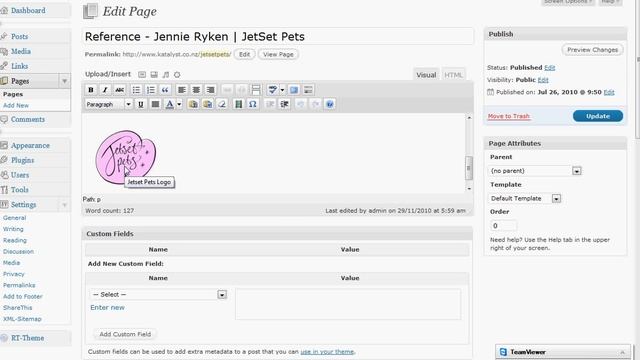Click the editor's vertical scrollbar handle
Screen dimensions: 640x360
(x=469, y=168)
